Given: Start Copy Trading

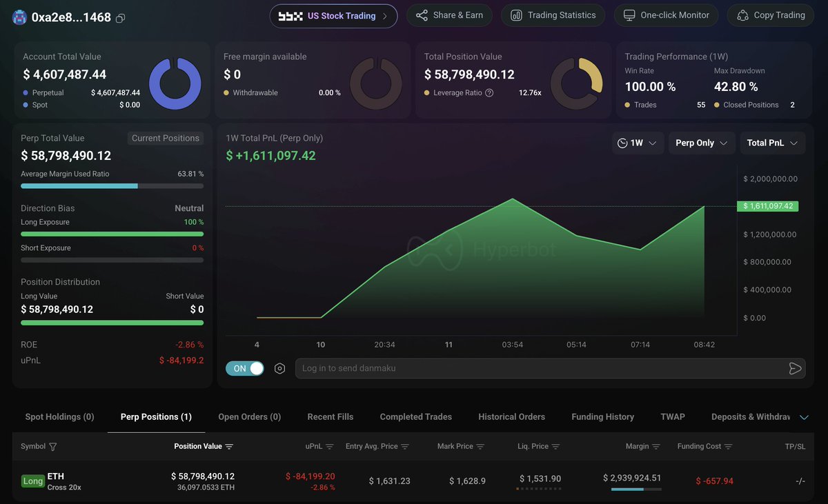Looking at the screenshot, I should 771,15.
